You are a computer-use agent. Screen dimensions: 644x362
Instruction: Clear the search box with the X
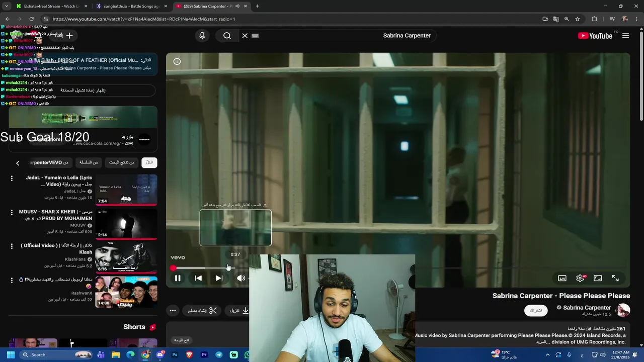(245, 36)
